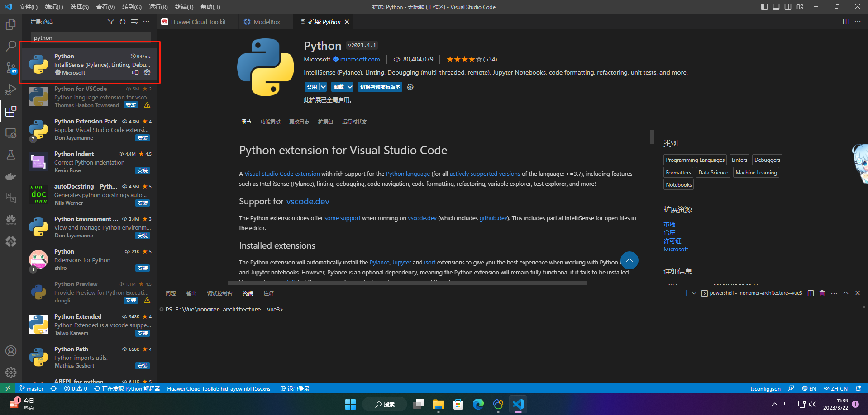868x415 pixels.
Task: Split the terminal panel
Action: click(x=811, y=293)
